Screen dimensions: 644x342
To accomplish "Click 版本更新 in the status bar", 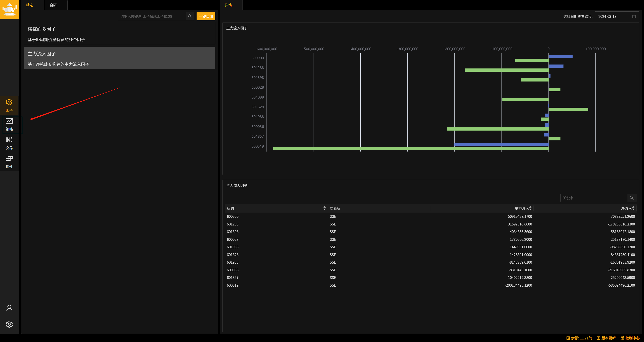I will [x=606, y=338].
